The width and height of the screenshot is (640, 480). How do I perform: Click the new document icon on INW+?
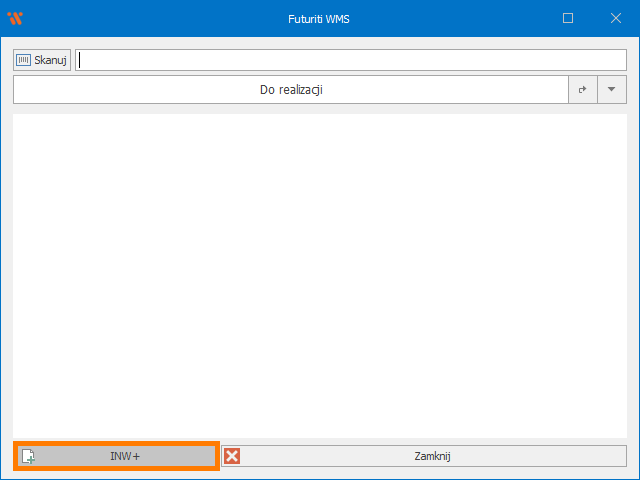28,457
